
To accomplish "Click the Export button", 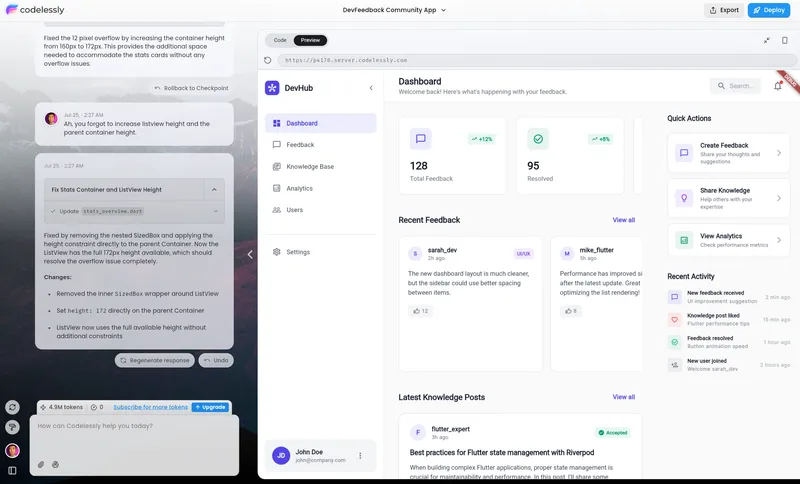I will click(724, 10).
